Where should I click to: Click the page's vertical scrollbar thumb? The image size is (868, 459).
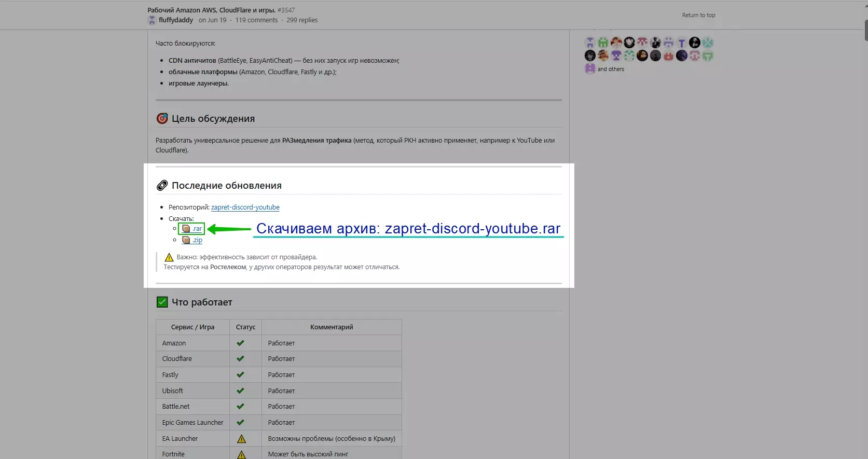pos(866,30)
